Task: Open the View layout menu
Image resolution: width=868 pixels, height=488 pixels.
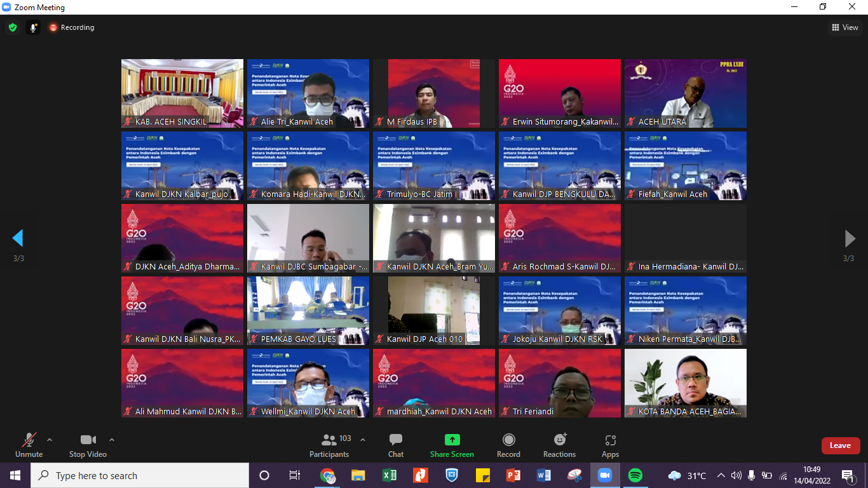Action: 844,27
